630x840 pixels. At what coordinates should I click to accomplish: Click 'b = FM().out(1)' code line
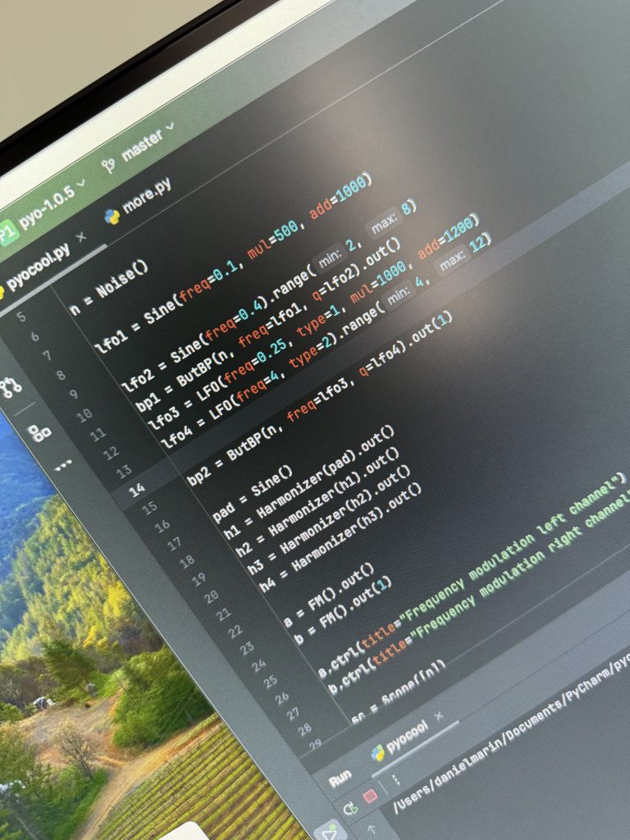(x=343, y=610)
